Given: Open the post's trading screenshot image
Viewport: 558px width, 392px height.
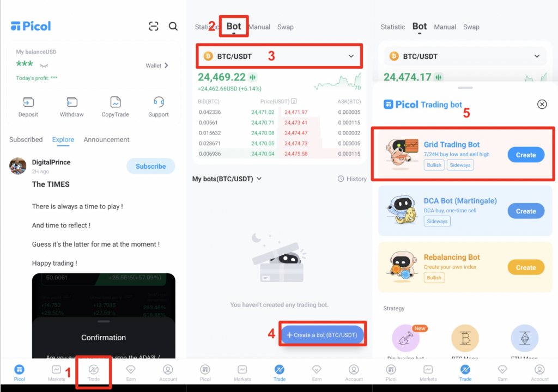Looking at the screenshot, I should pos(104,316).
